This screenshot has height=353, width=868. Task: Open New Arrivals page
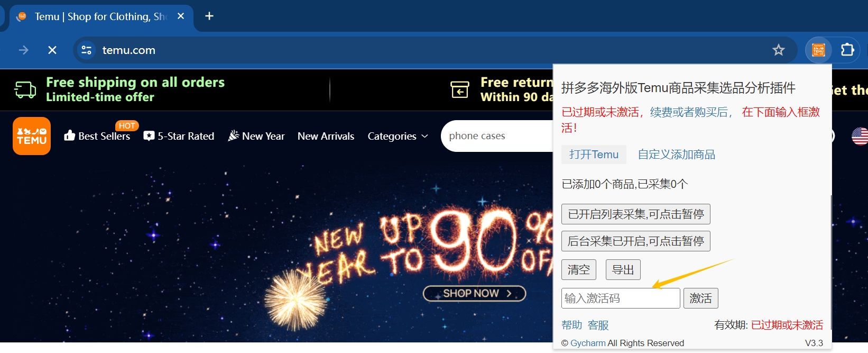click(326, 136)
